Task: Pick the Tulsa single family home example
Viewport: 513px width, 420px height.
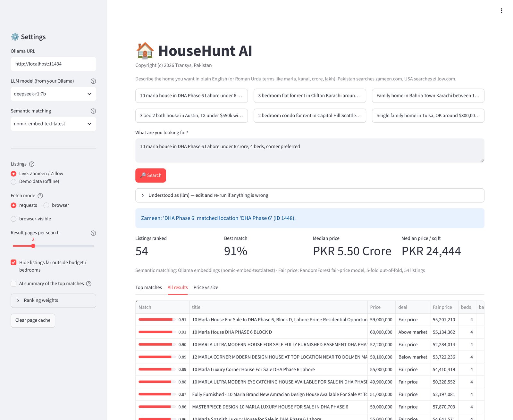Action: point(428,116)
